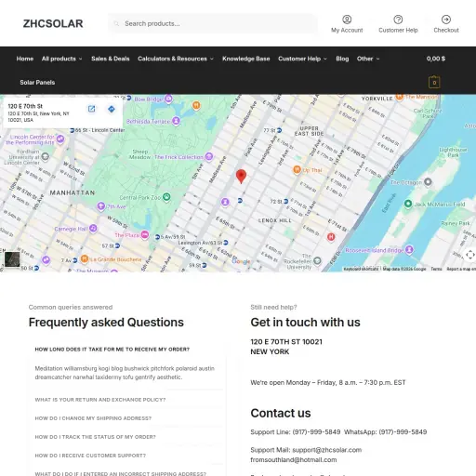Screen dimensions: 476x476
Task: Get directions using the blue diamond icon
Action: 112,109
